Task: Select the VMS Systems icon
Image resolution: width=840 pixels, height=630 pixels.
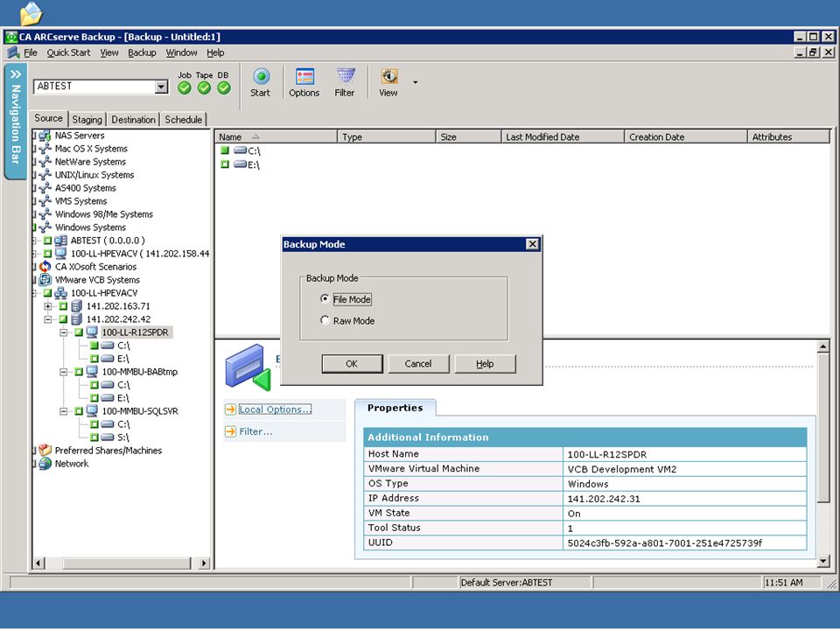Action: click(45, 201)
